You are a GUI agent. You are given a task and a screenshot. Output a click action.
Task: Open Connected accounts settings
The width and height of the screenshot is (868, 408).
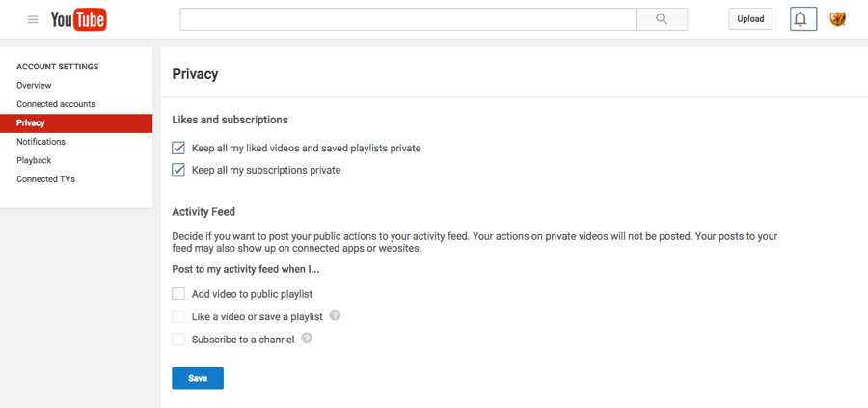56,104
